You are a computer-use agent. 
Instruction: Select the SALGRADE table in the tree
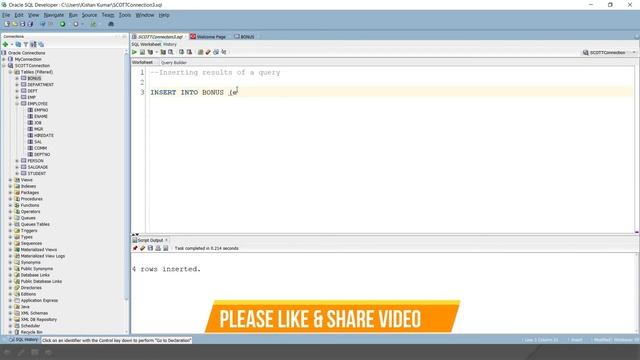(x=38, y=167)
